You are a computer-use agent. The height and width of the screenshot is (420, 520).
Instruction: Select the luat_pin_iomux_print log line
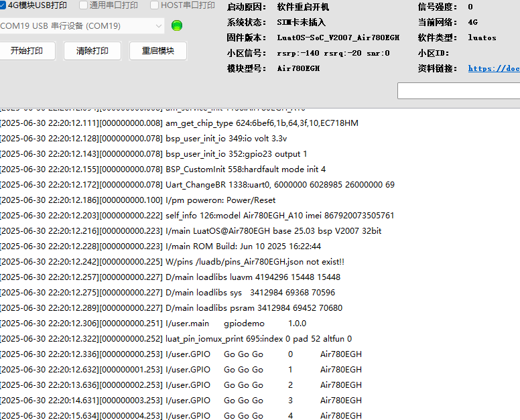point(176,339)
